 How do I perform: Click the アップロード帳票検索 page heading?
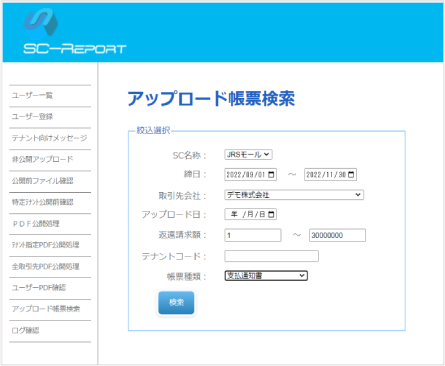click(211, 99)
